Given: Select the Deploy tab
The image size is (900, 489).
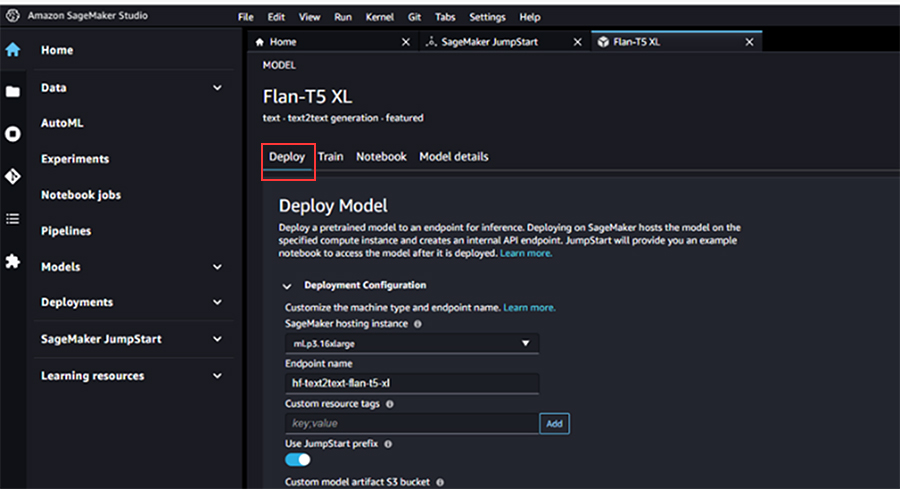Looking at the screenshot, I should point(287,157).
